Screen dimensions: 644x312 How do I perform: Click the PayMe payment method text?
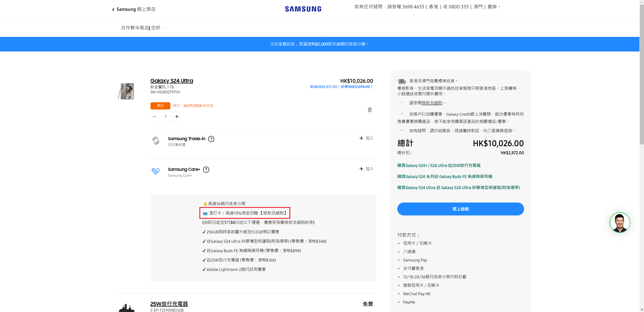pos(409,302)
